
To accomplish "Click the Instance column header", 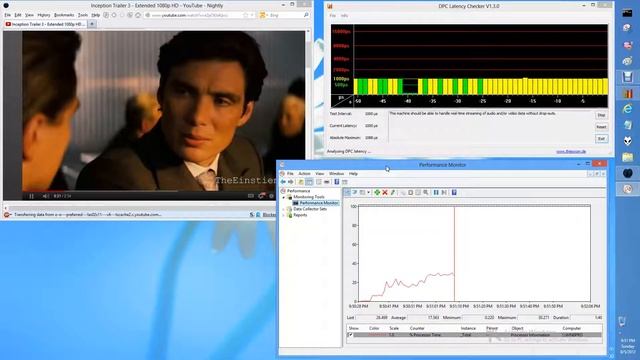I will tap(468, 328).
